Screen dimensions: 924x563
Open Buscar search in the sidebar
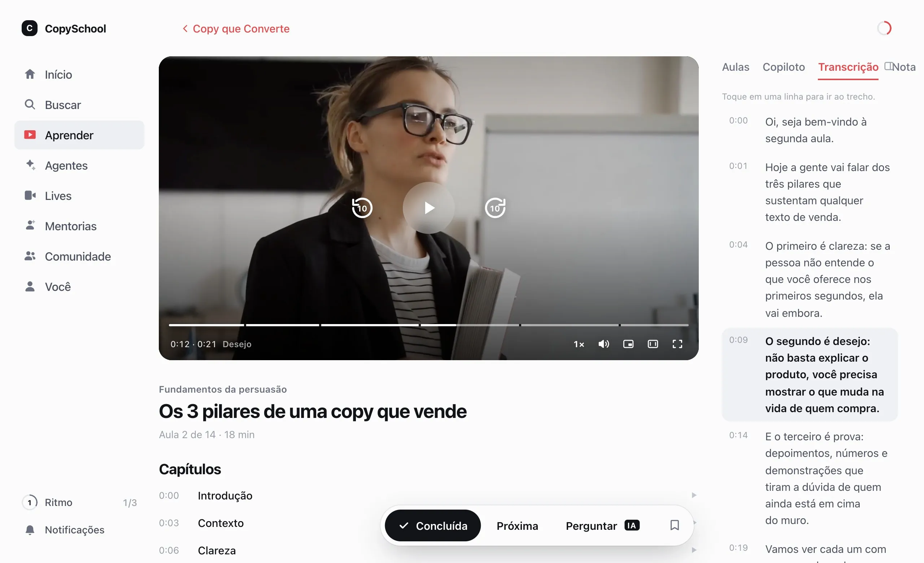[x=79, y=105]
